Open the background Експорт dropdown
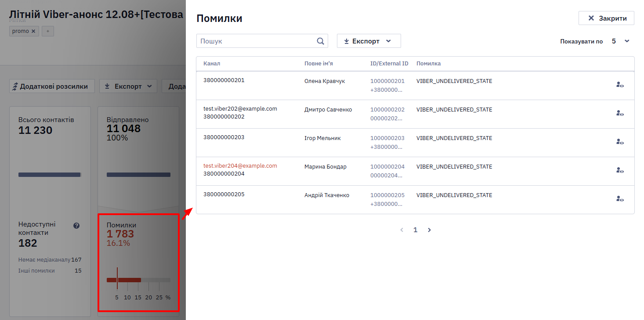This screenshot has height=320, width=644. click(x=128, y=86)
